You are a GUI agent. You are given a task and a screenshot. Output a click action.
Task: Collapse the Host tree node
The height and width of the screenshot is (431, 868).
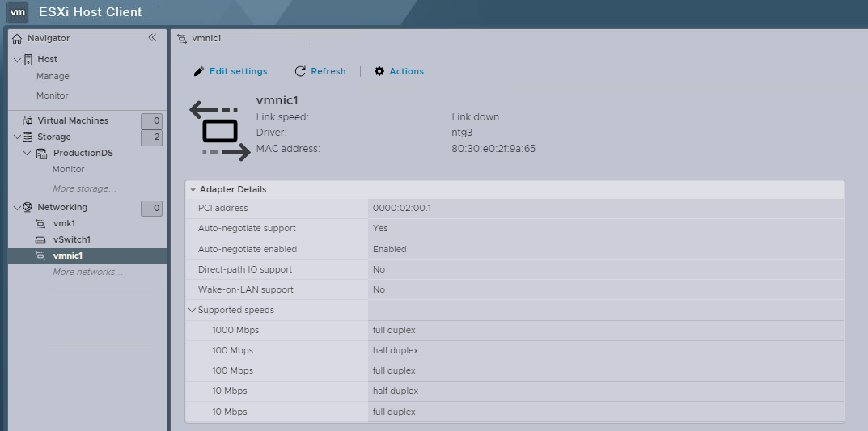(x=17, y=60)
